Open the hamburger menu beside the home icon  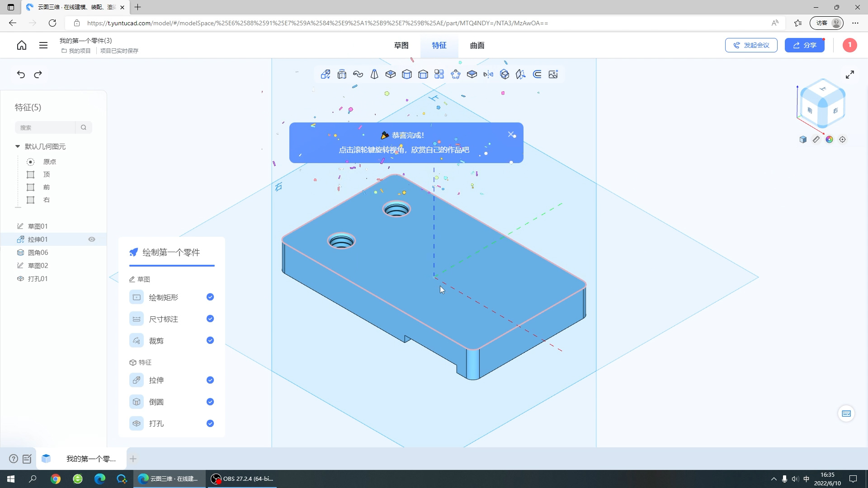pyautogui.click(x=43, y=45)
